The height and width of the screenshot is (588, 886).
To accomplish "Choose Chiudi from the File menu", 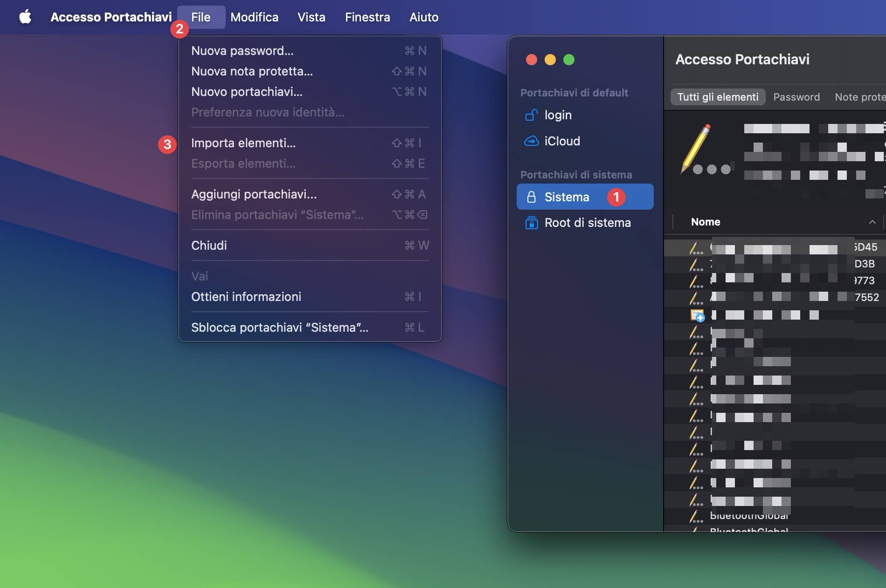I will (x=310, y=246).
